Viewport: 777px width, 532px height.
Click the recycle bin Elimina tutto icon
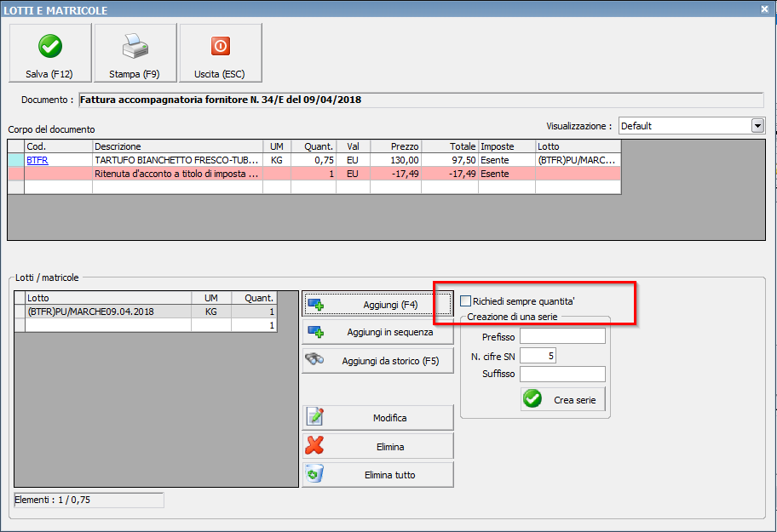[x=314, y=473]
